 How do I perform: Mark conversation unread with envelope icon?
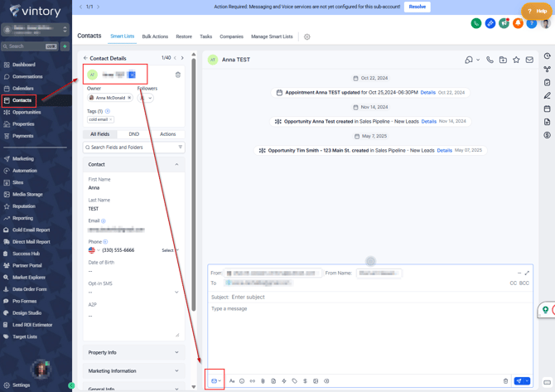(x=529, y=60)
